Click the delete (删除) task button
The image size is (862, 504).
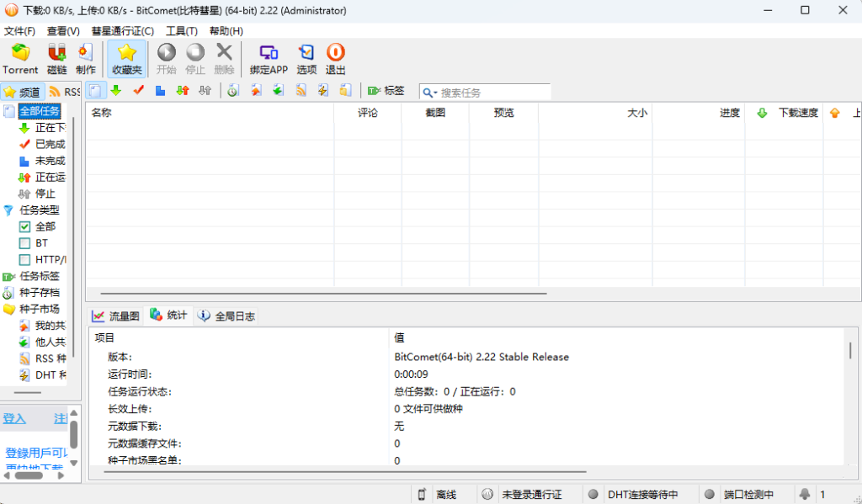point(224,59)
